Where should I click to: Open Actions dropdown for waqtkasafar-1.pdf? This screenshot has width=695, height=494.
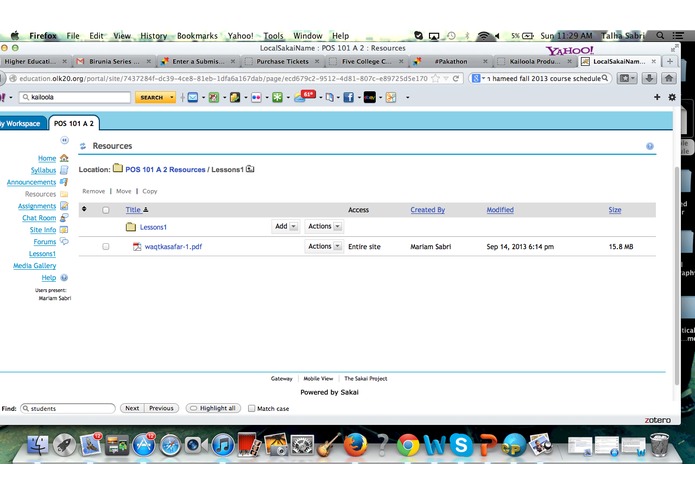(x=324, y=246)
